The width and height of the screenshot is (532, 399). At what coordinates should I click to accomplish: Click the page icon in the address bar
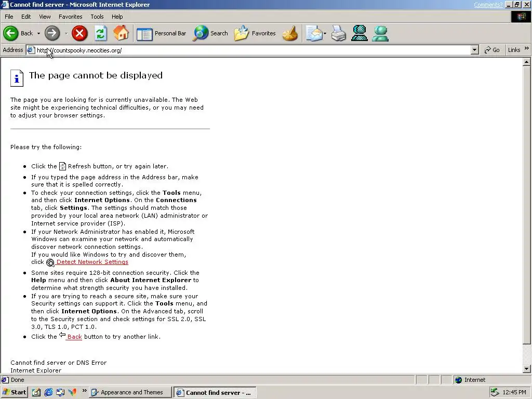[31, 50]
